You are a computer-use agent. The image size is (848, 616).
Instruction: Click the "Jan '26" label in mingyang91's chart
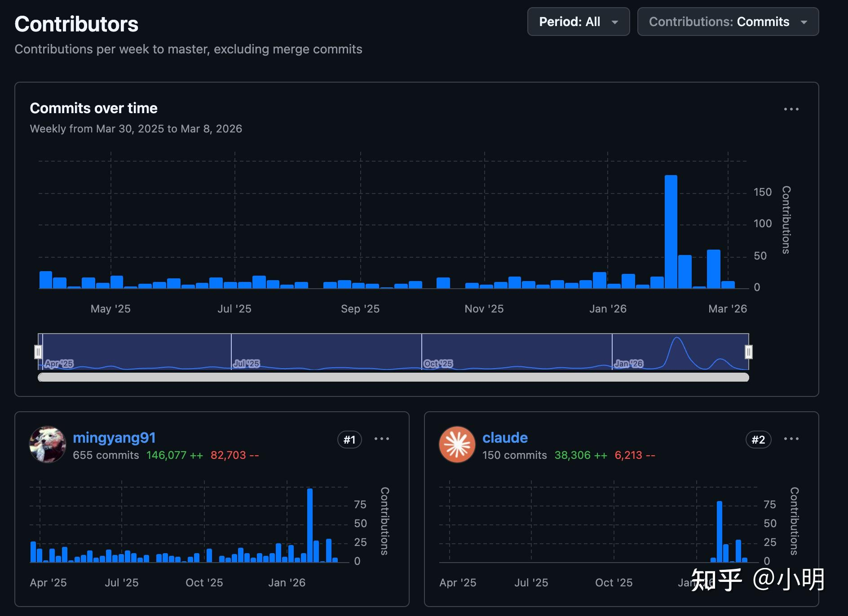tap(287, 583)
